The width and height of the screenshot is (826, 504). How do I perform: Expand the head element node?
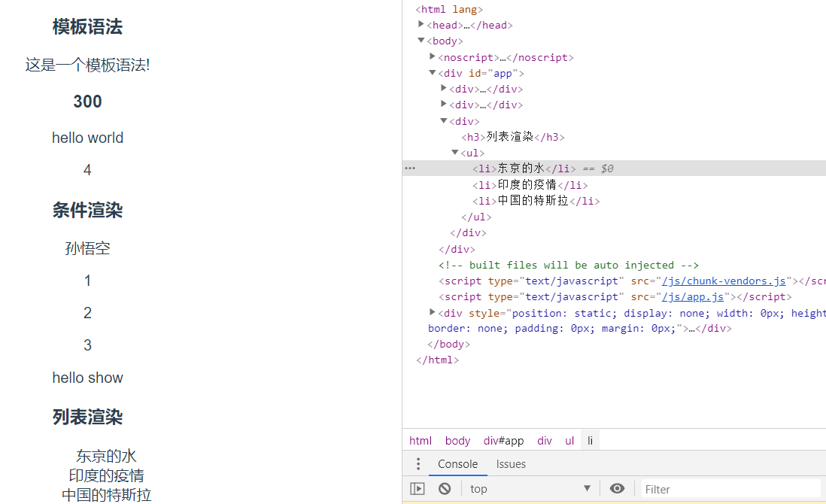coord(421,24)
